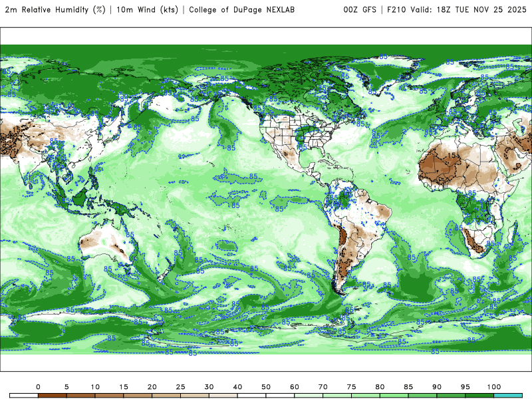532x399 pixels.
Task: Click the 'F210 Valid: 18Z TUE NOV 25 2025' text
Action: [x=457, y=9]
